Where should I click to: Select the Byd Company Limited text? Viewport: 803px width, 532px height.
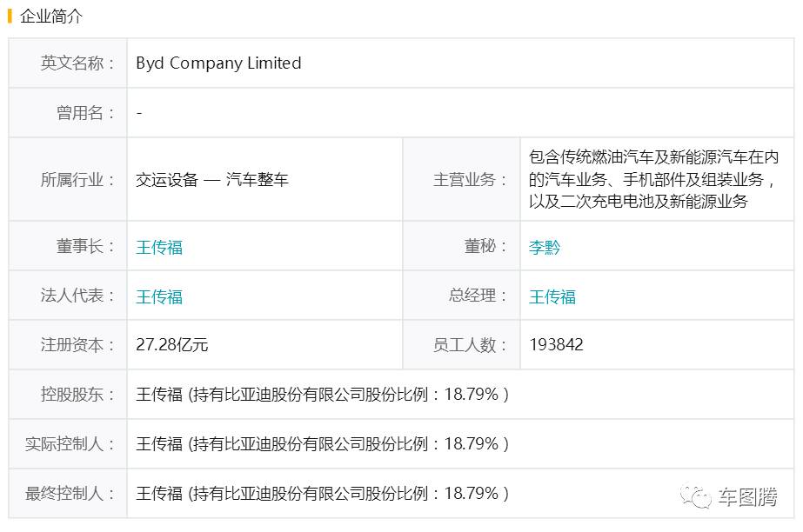pyautogui.click(x=218, y=63)
